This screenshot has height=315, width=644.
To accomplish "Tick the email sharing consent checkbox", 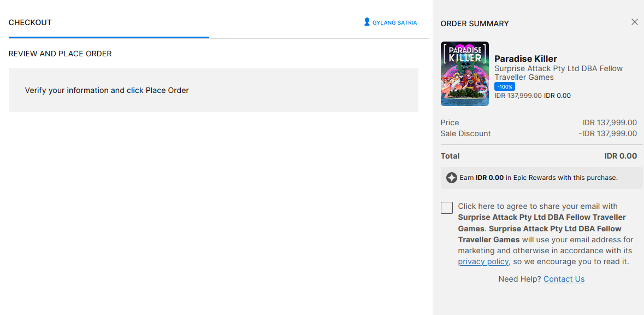I will [x=447, y=208].
